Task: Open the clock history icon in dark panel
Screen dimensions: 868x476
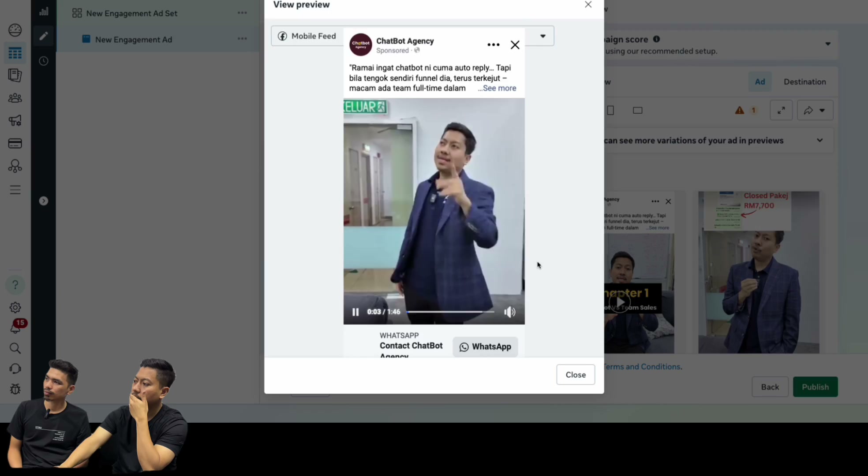Action: tap(43, 61)
